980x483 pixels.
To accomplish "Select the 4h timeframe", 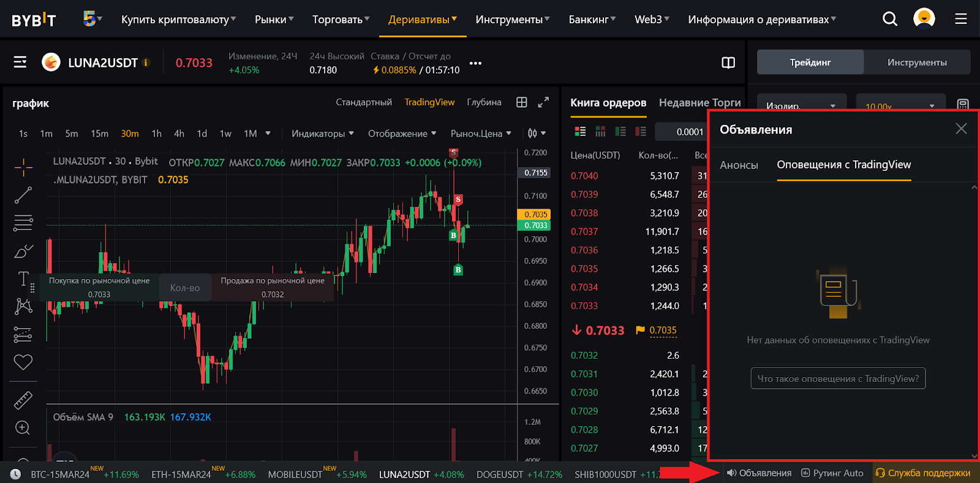I will click(x=179, y=133).
